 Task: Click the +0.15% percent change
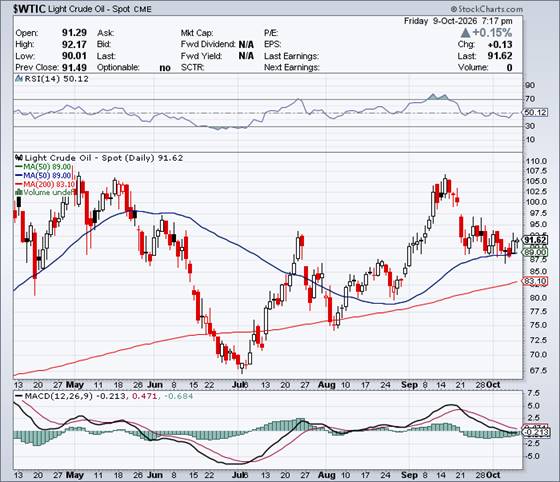(x=492, y=33)
